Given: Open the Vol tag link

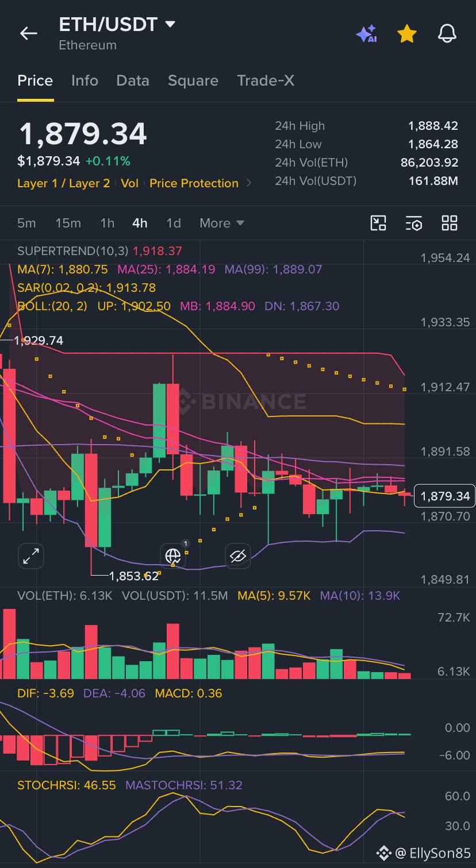Looking at the screenshot, I should pos(130,183).
